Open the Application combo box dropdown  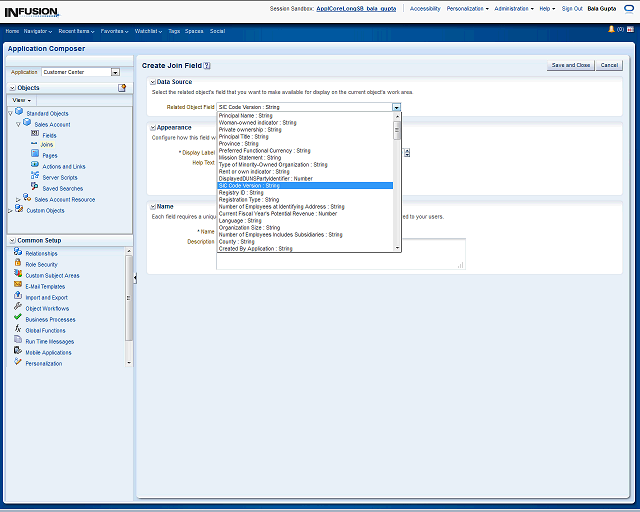pyautogui.click(x=115, y=72)
